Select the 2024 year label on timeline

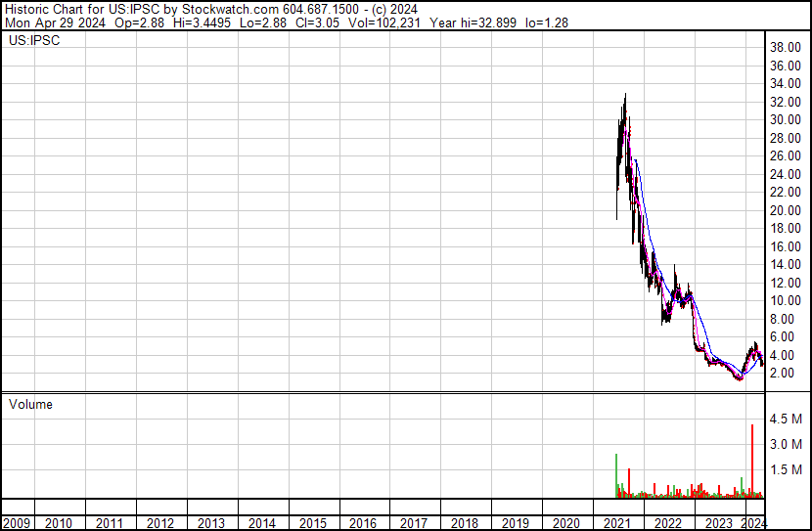(x=753, y=523)
